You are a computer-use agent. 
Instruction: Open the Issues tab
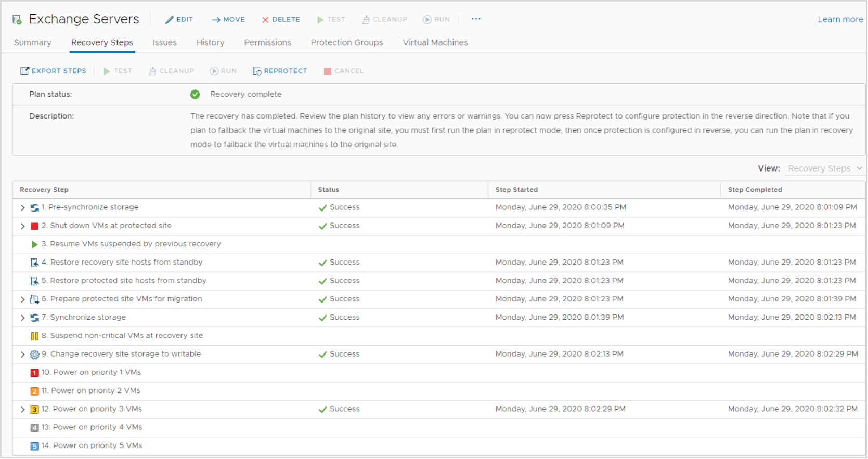click(164, 43)
